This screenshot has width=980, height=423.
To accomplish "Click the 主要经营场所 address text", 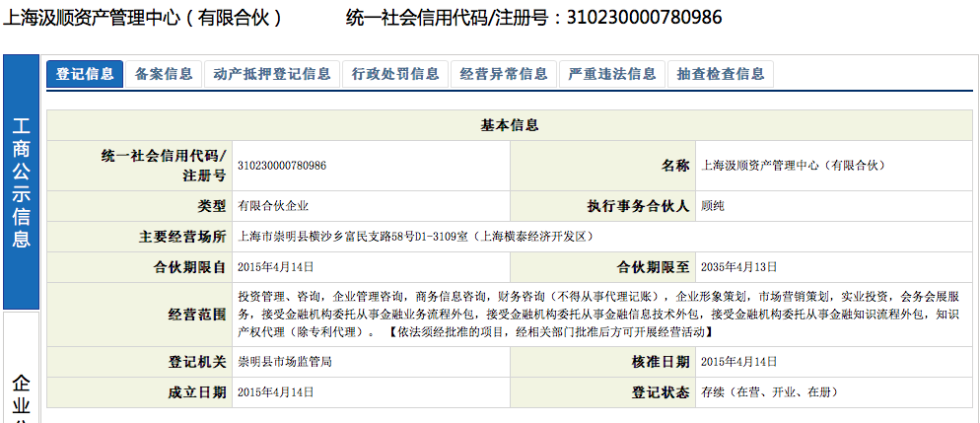I will coord(415,237).
